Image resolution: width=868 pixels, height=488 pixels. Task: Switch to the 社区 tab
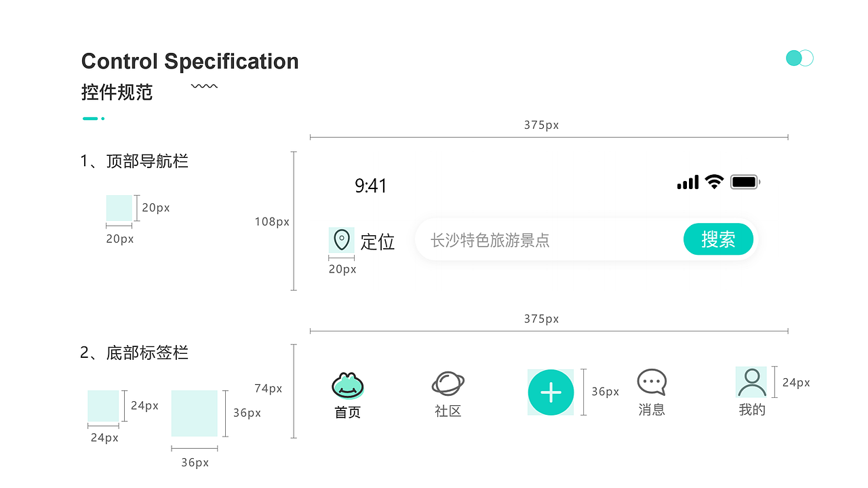(x=448, y=393)
